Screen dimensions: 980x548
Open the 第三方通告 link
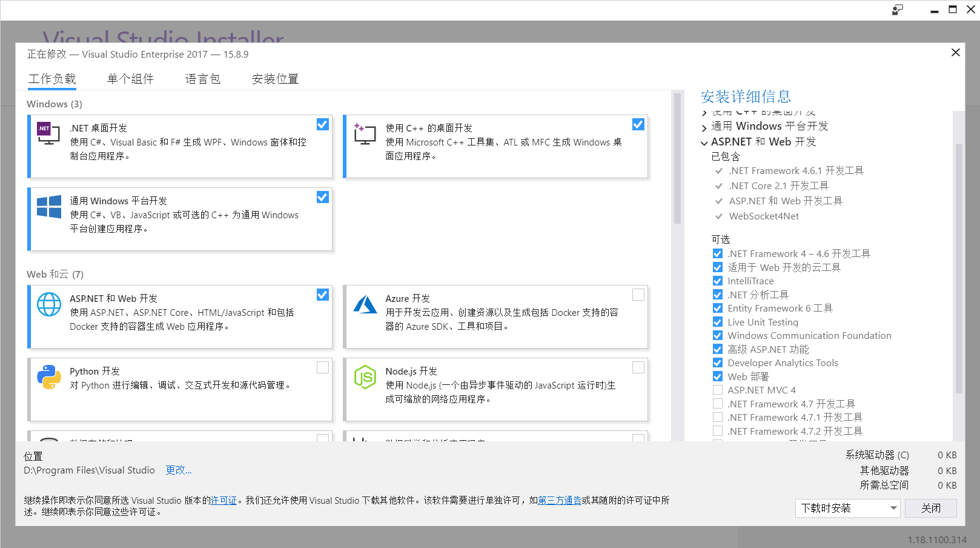[560, 501]
